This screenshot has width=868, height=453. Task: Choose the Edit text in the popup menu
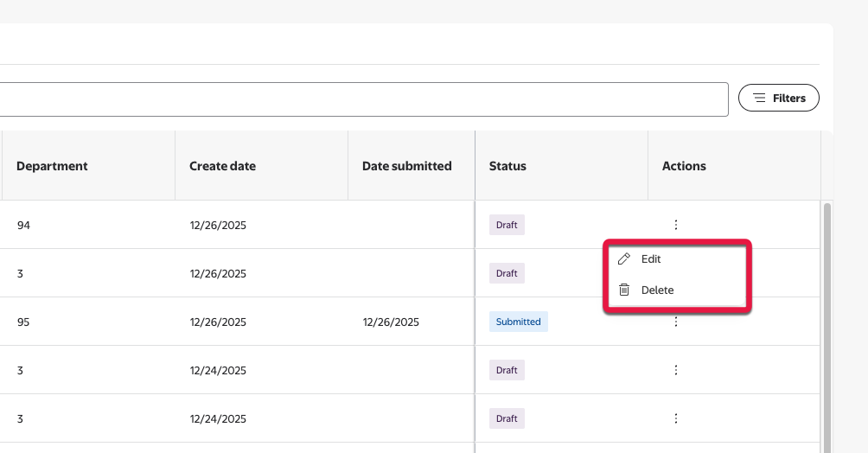point(651,259)
